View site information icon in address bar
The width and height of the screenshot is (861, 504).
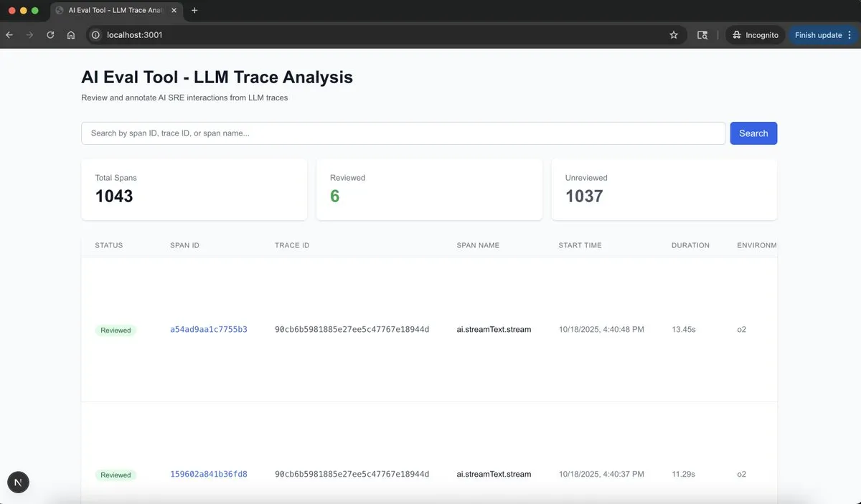click(x=95, y=34)
